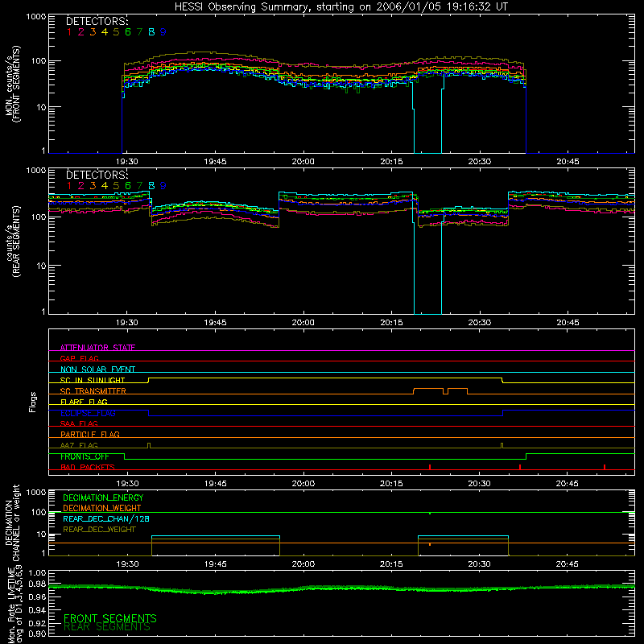Click the FRONTS_OFF flag label
This screenshot has height=644, width=644.
click(85, 456)
